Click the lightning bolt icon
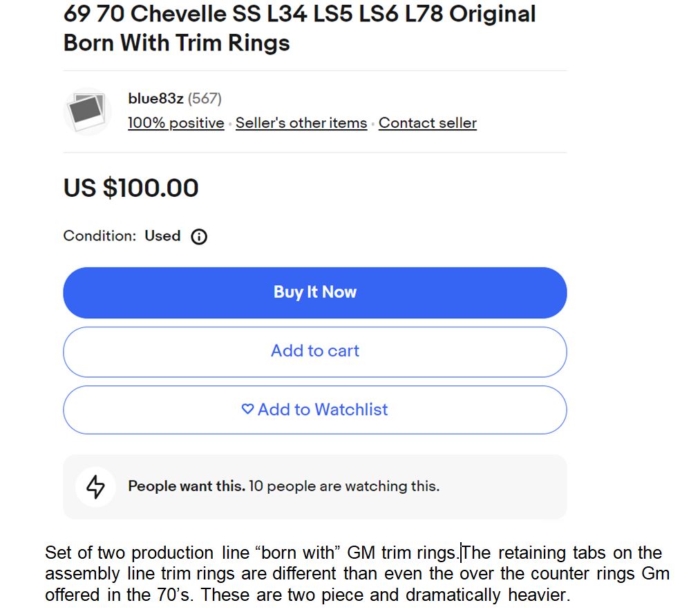 tap(95, 486)
